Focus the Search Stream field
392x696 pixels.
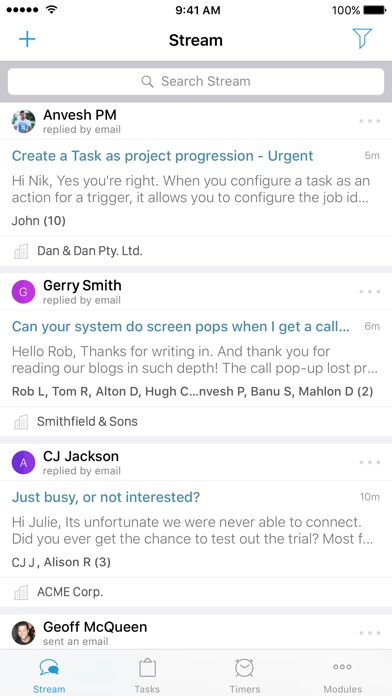pyautogui.click(x=196, y=81)
